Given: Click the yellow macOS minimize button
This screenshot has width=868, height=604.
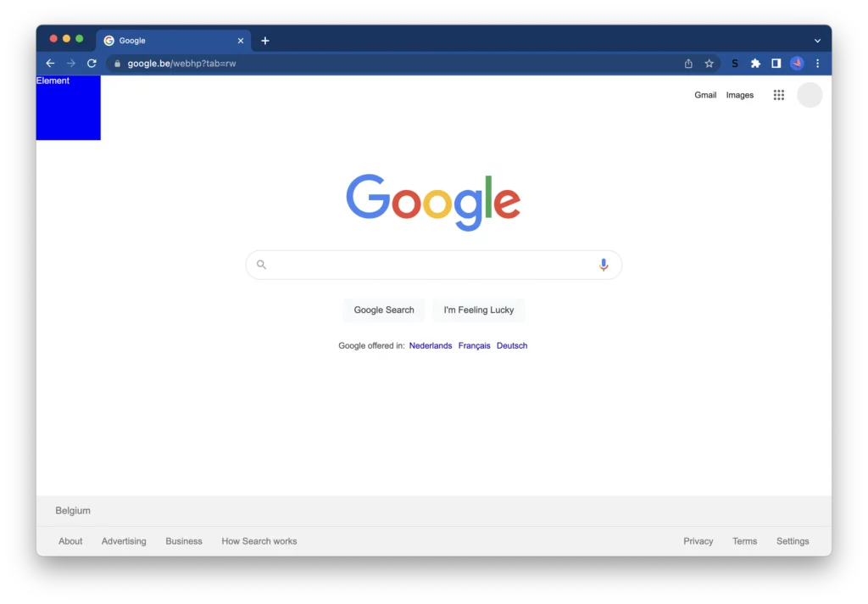Looking at the screenshot, I should click(x=66, y=38).
